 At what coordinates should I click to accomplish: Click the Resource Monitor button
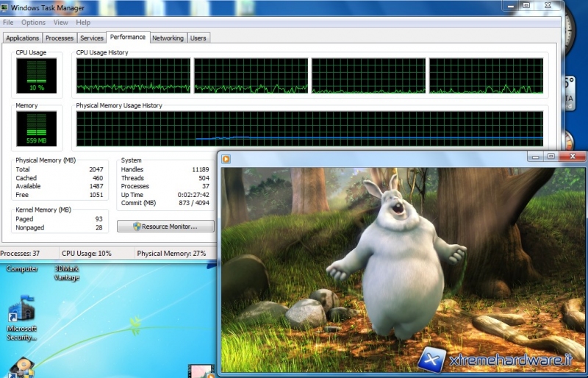pos(166,227)
